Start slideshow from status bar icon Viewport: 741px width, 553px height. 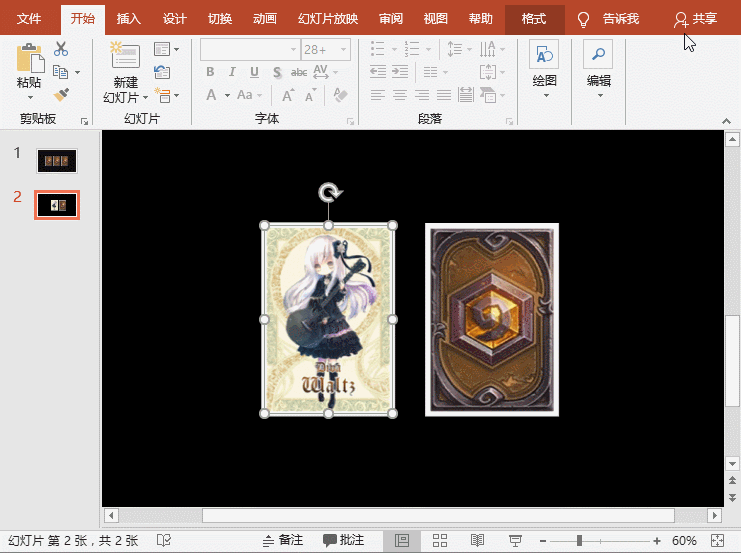[x=515, y=540]
